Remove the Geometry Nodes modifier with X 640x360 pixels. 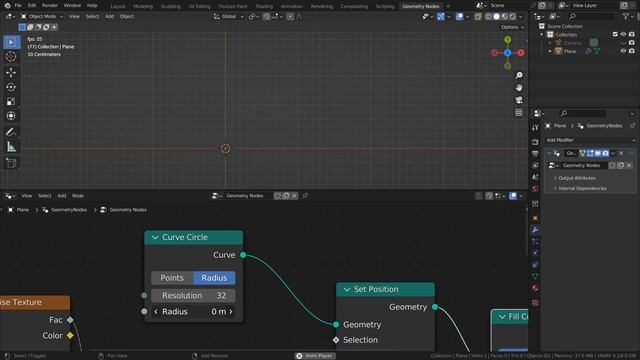621,153
